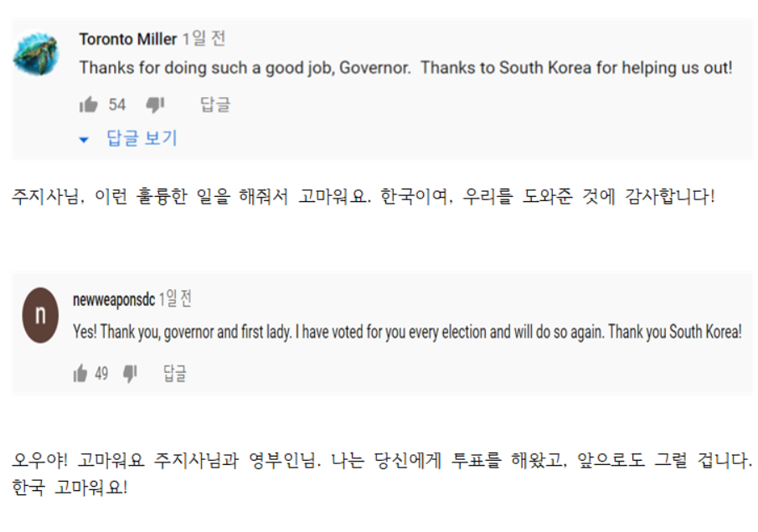Click the blue "답글 보기" text
Image resolution: width=758 pixels, height=532 pixels.
click(142, 139)
